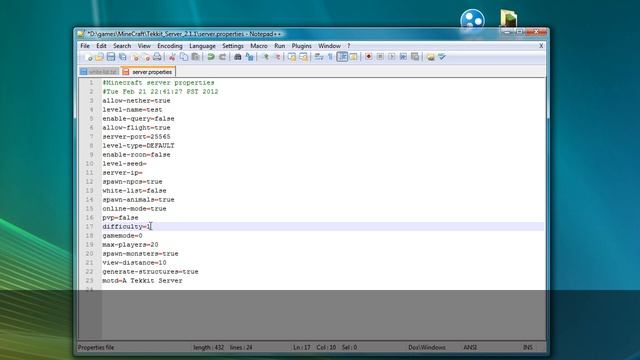This screenshot has height=360, width=640.
Task: Open the Language menu
Action: pos(202,46)
